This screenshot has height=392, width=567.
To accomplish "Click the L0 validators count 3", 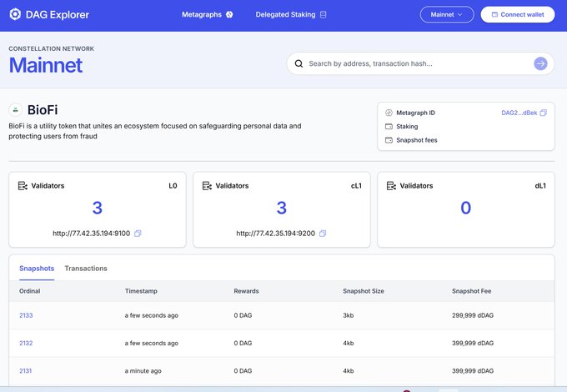I will tap(98, 208).
